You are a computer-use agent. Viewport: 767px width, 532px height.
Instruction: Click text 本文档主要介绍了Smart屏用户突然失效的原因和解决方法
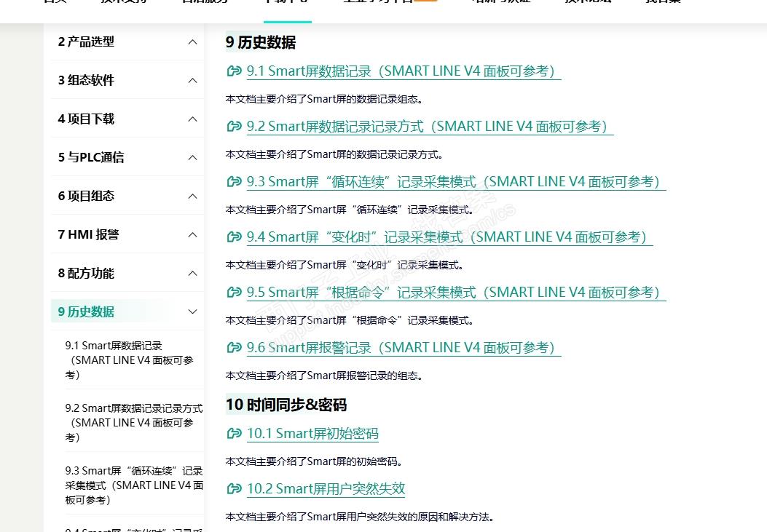click(360, 517)
